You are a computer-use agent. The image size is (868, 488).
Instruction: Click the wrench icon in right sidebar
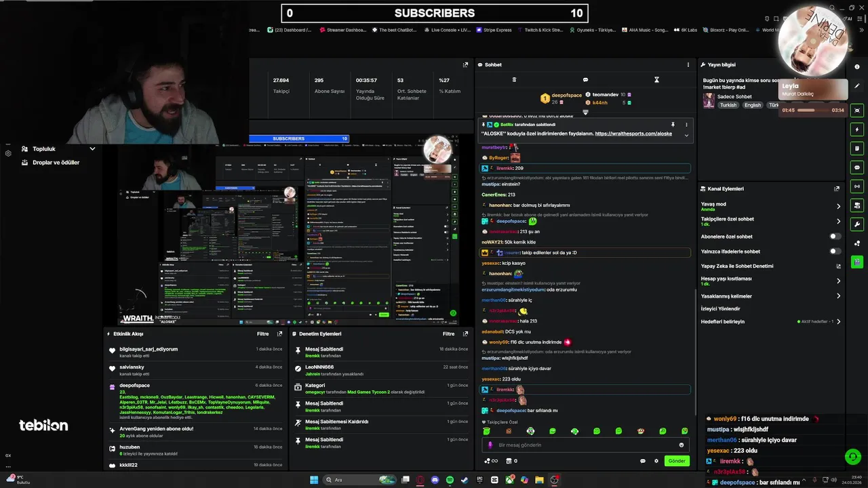click(x=857, y=224)
